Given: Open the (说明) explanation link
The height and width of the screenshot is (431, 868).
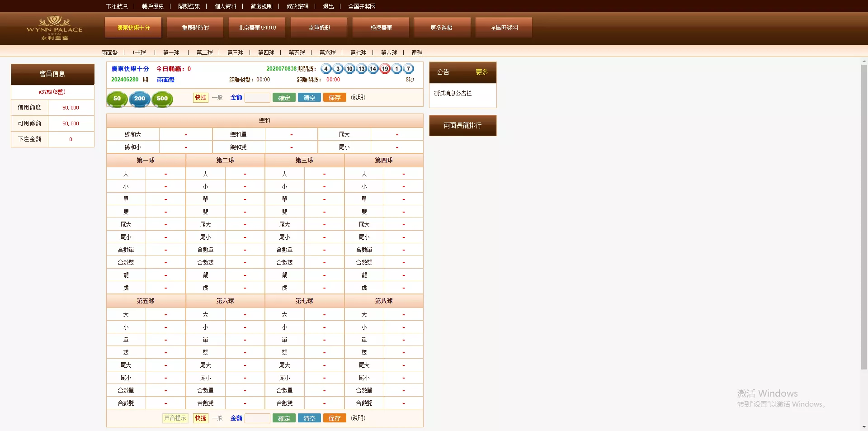Looking at the screenshot, I should pos(358,97).
